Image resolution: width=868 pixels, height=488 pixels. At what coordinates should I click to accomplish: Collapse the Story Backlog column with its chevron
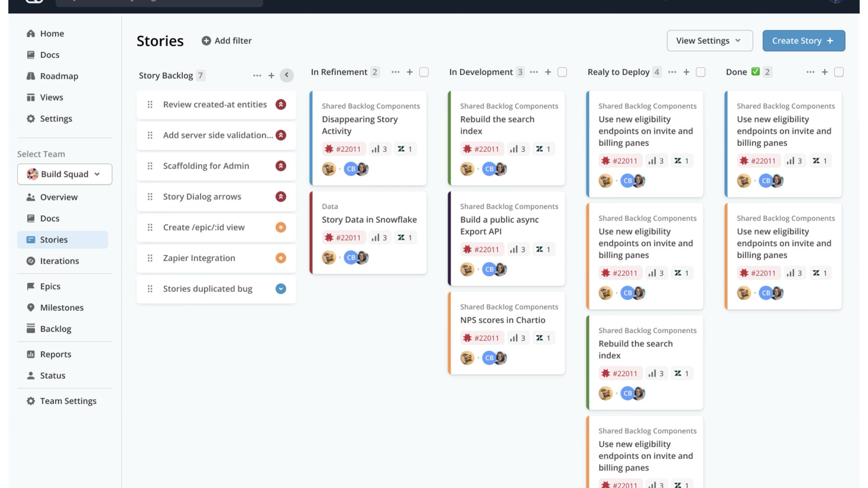click(287, 75)
